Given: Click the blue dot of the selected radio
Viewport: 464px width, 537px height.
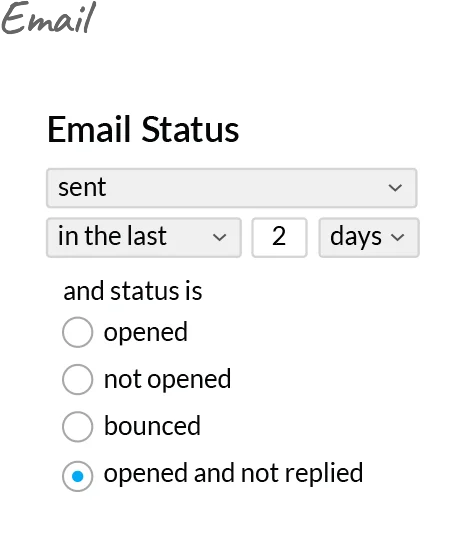Looking at the screenshot, I should pyautogui.click(x=78, y=476).
